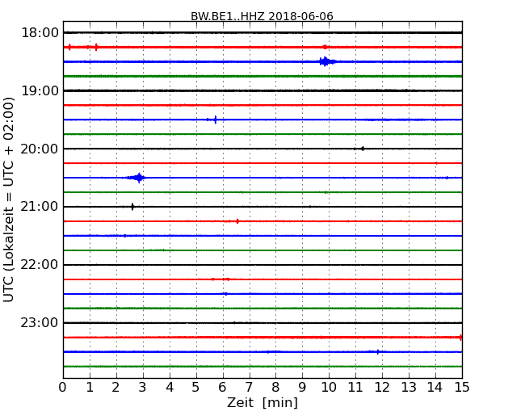Click the 21:00 time label
Viewport: 525px width, 420px height.
[x=40, y=207]
